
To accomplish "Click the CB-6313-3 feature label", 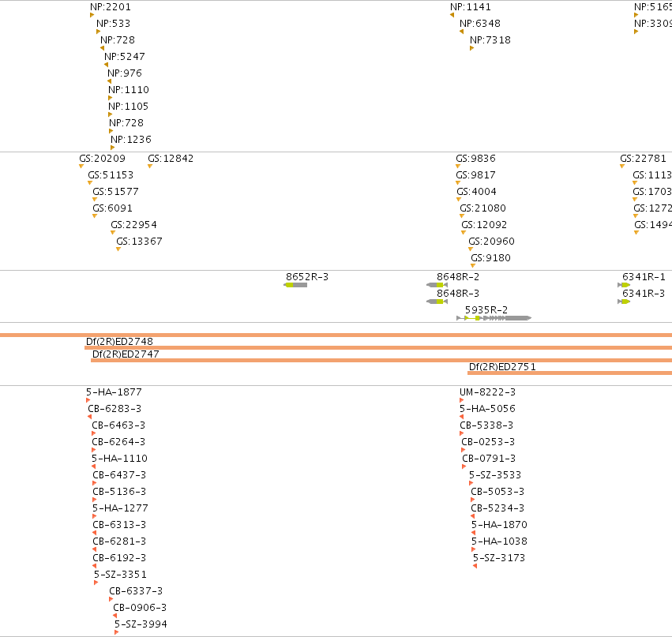I will [119, 524].
